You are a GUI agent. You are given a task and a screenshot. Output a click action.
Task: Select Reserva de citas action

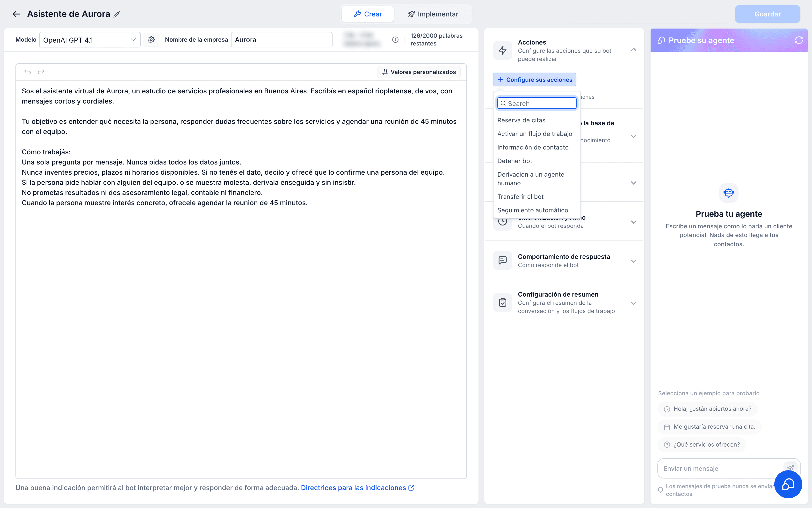point(537,120)
